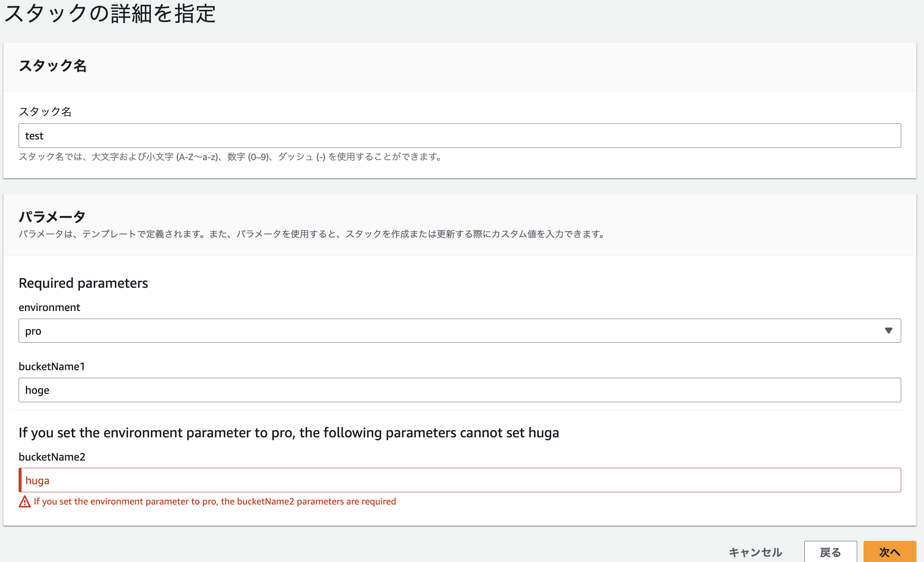Click the キャンセル link

[755, 552]
